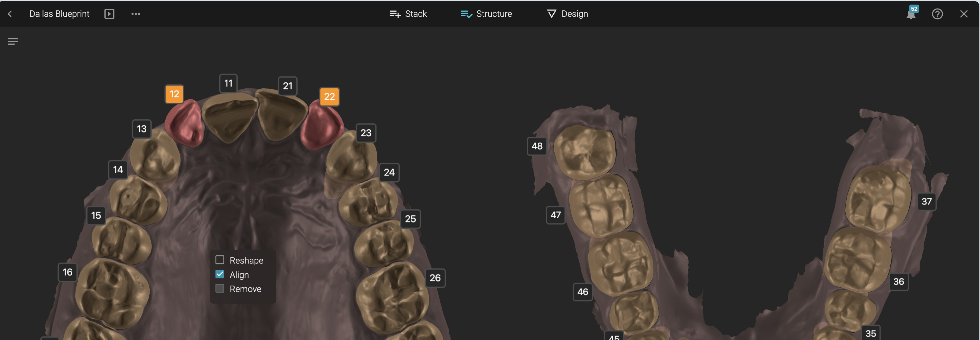This screenshot has width=980, height=340.
Task: Open the three-dot more options menu
Action: coord(136,14)
